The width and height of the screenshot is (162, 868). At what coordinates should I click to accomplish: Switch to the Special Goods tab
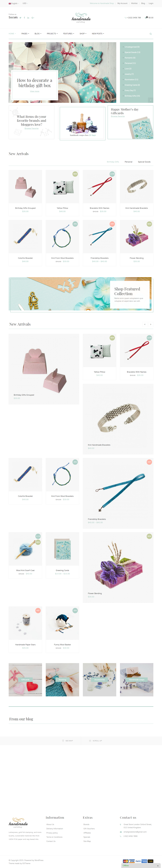pos(144,162)
